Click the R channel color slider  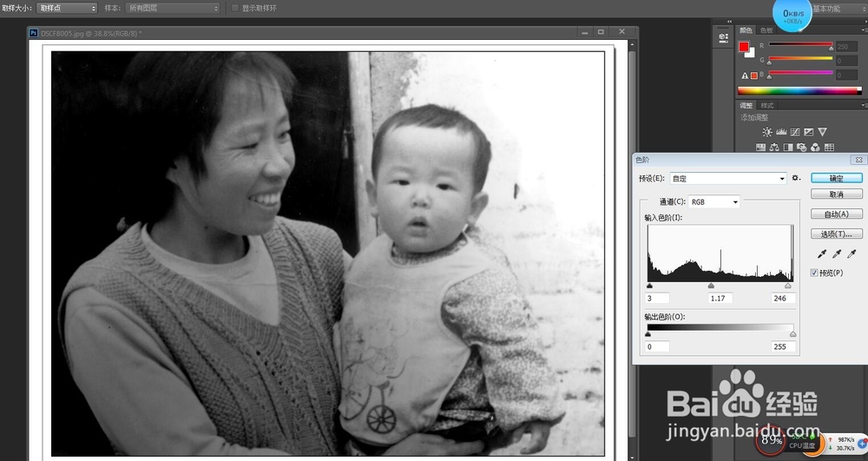(x=800, y=45)
